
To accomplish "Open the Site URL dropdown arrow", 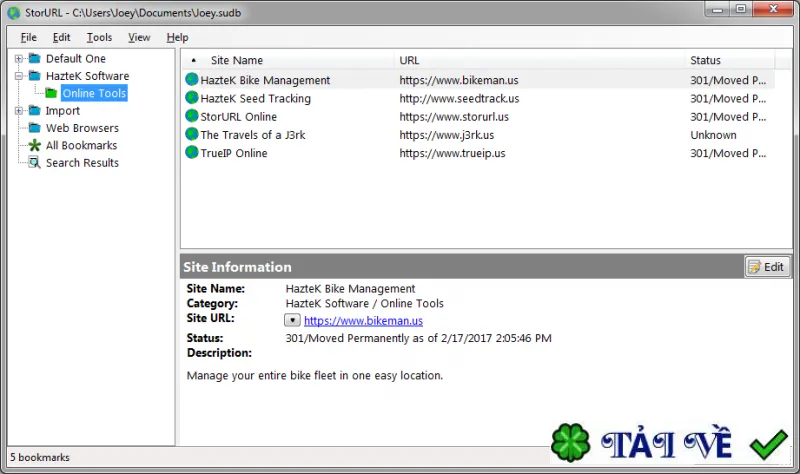I will pos(292,320).
